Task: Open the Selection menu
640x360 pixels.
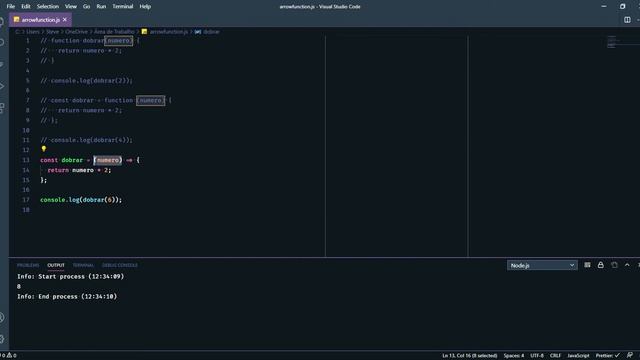Action: click(48, 7)
